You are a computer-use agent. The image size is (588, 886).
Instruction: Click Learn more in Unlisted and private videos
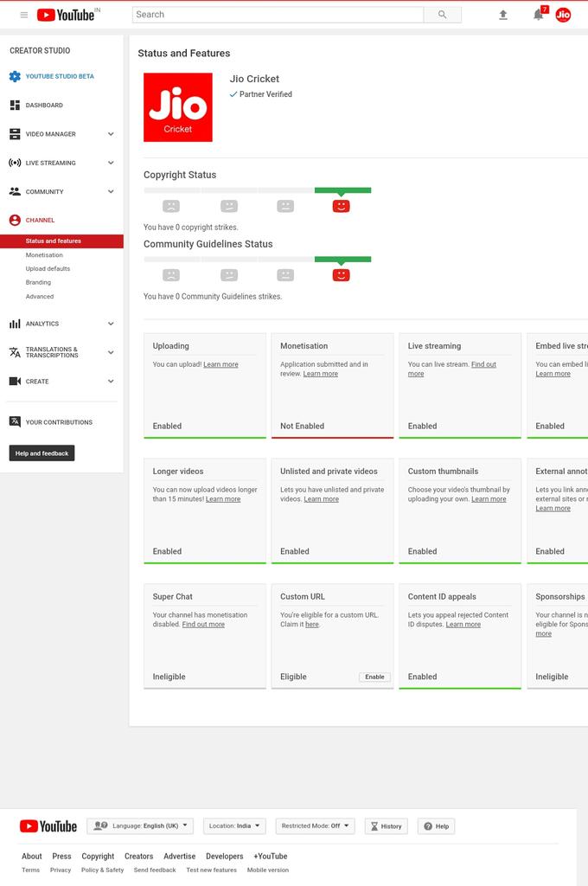tap(322, 499)
